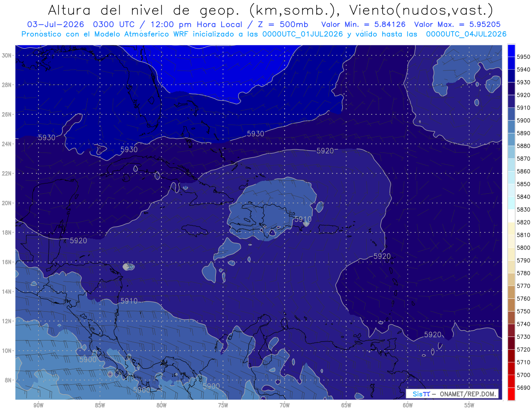The width and height of the screenshot is (532, 411).
Task: Click the '5760' color bar label
Action: [524, 298]
